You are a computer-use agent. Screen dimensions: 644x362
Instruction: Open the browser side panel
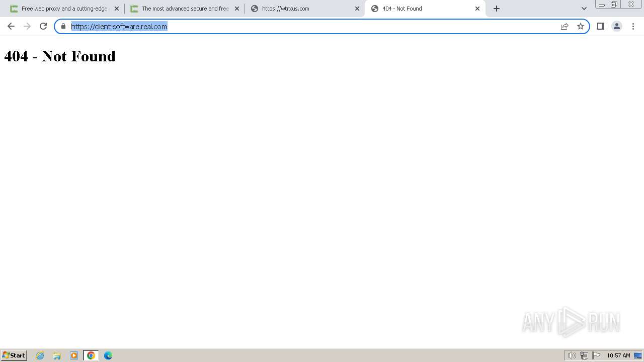(x=600, y=26)
